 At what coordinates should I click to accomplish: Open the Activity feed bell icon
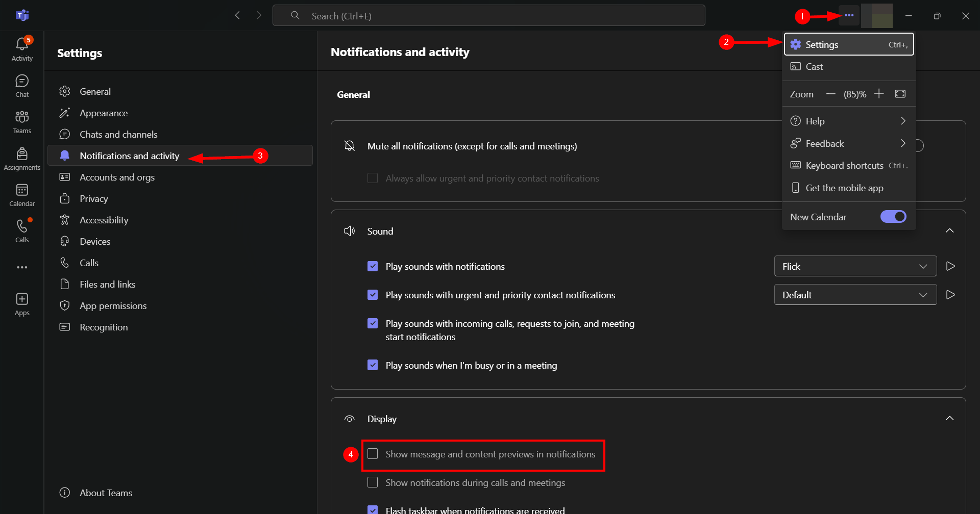[x=22, y=44]
